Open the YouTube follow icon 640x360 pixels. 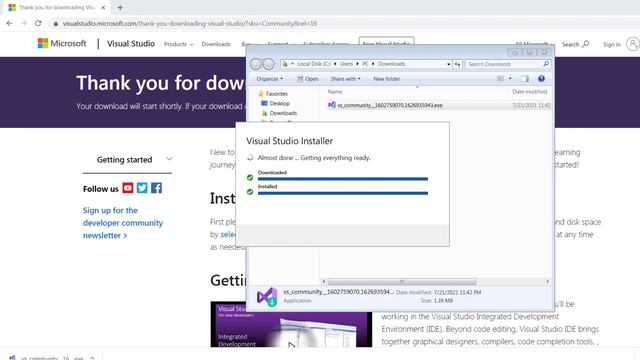(128, 188)
